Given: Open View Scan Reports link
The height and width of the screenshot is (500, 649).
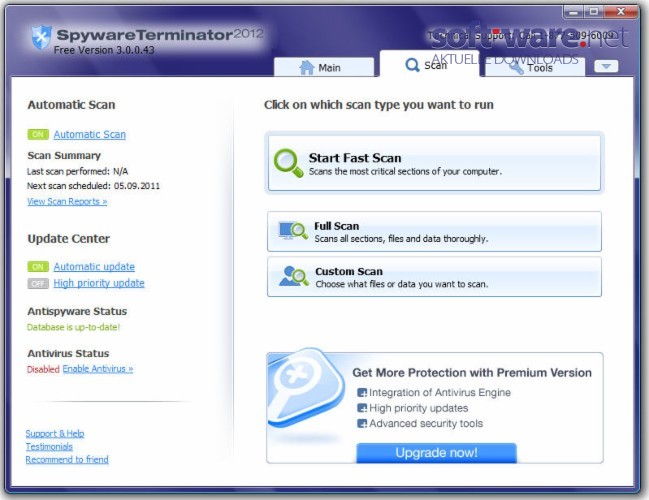Looking at the screenshot, I should point(67,202).
